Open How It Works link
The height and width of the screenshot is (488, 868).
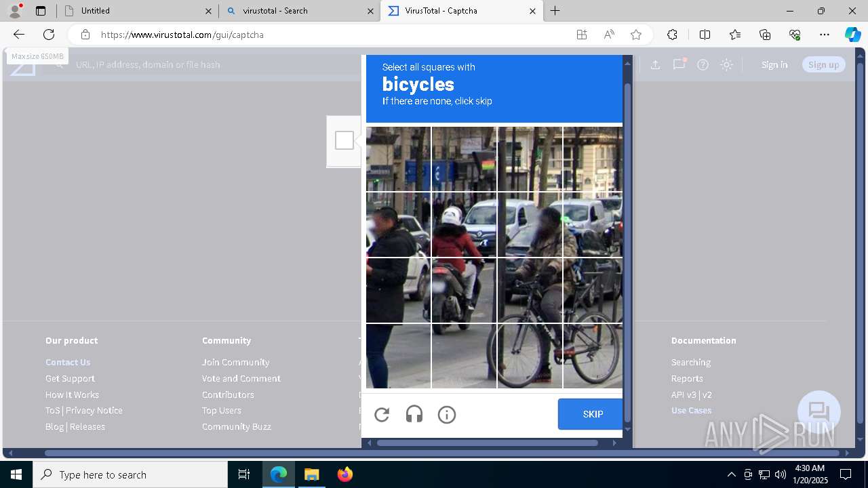point(72,394)
